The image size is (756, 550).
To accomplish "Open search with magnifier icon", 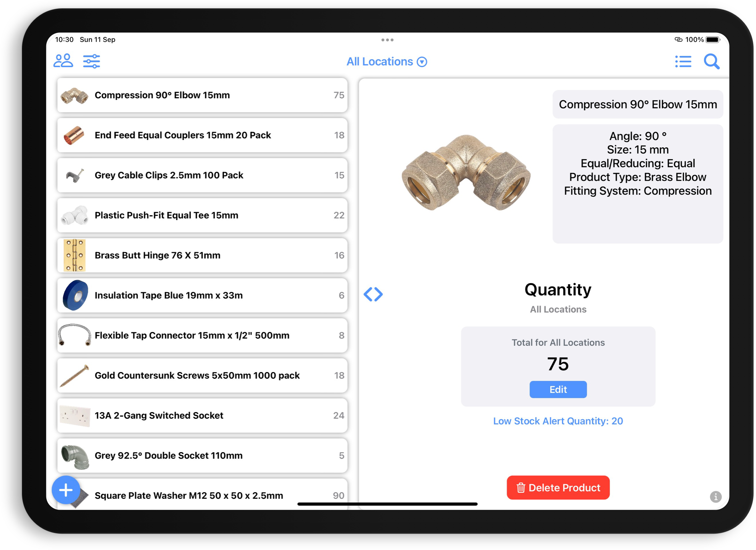I will (x=711, y=62).
